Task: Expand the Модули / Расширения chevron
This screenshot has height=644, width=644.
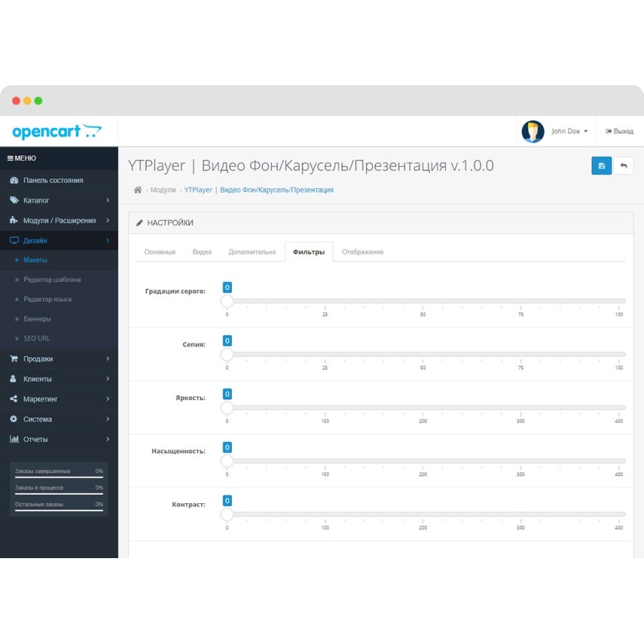Action: [x=107, y=220]
